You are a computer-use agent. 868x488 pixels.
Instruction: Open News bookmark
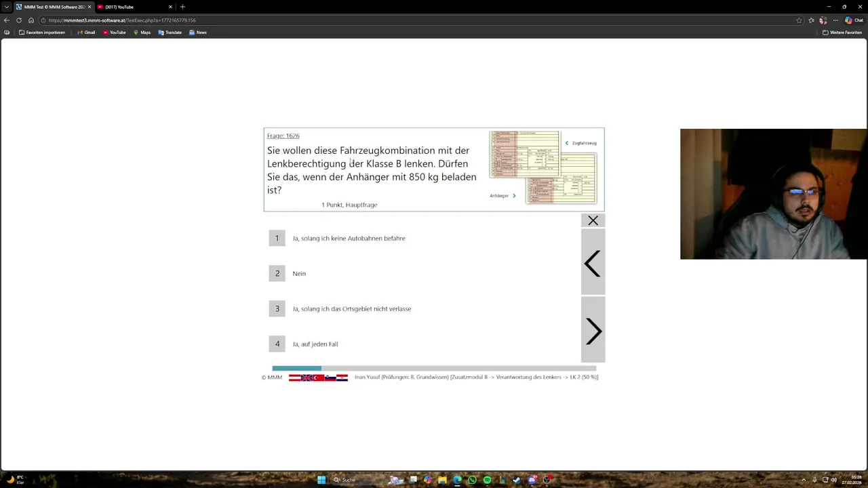point(198,33)
